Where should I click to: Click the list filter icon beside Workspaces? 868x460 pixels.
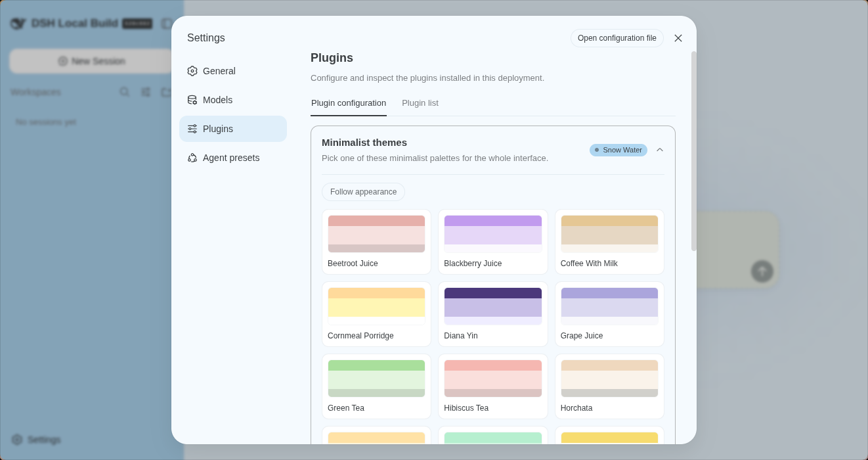pos(146,92)
